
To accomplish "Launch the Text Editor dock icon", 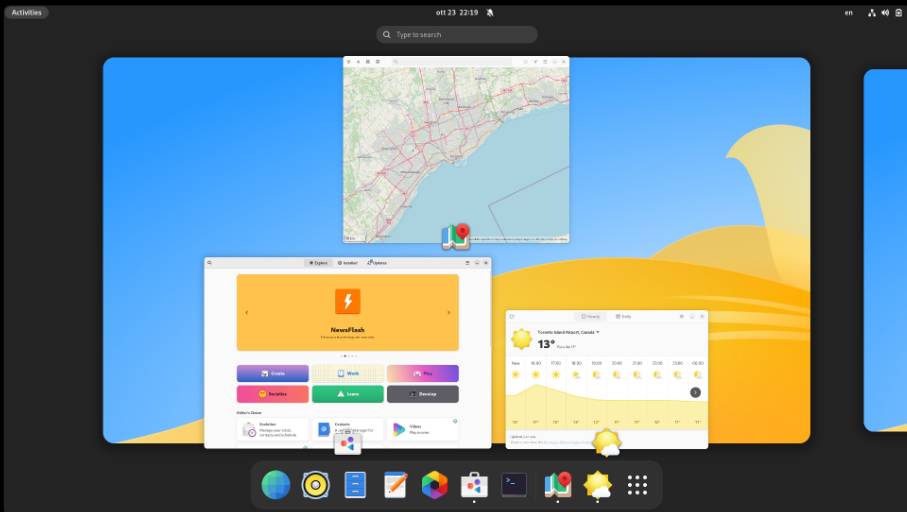I will [x=395, y=485].
